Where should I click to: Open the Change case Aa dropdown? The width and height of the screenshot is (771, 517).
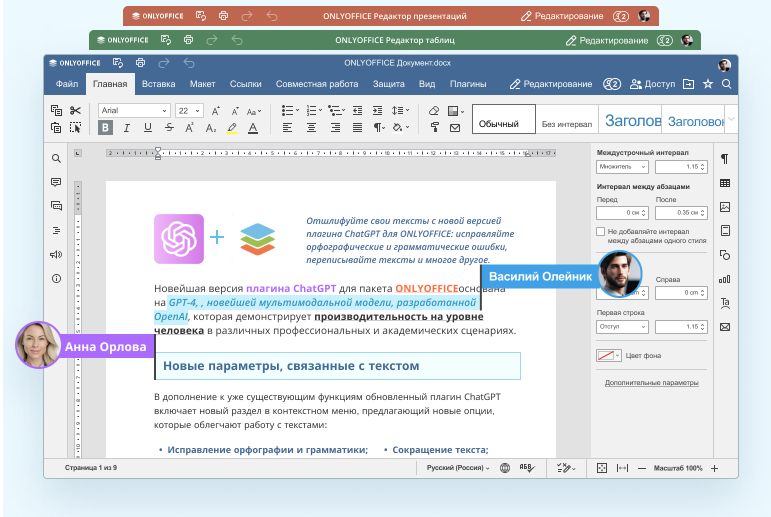[x=254, y=111]
